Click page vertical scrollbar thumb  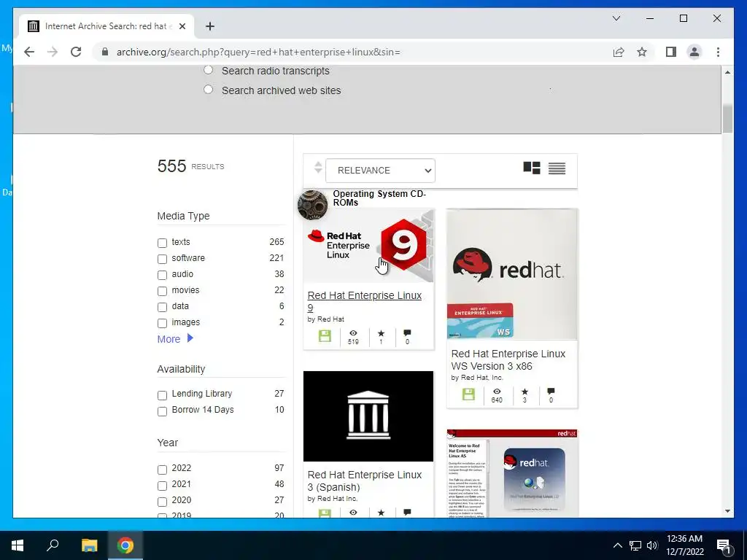(x=727, y=119)
